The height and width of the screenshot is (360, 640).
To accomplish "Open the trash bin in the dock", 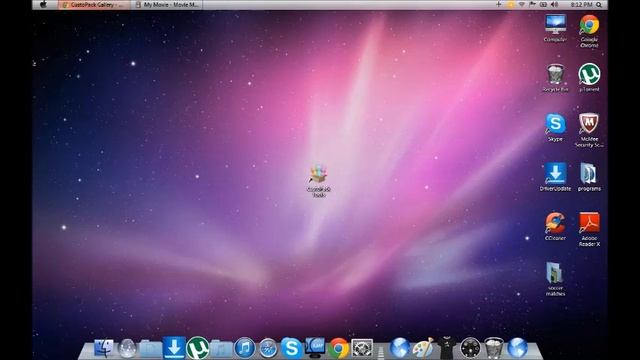I will coord(493,348).
